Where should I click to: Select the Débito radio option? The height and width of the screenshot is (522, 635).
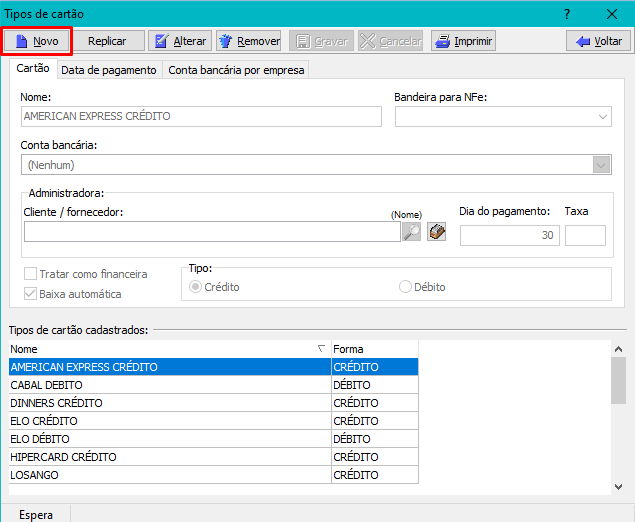tap(405, 287)
